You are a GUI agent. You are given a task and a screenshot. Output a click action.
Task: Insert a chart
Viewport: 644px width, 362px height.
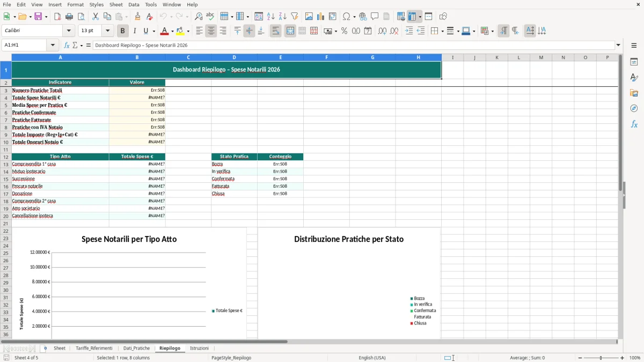(321, 17)
